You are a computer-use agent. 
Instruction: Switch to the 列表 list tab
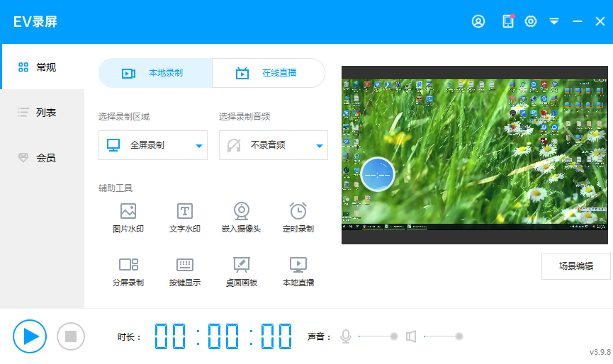pyautogui.click(x=43, y=113)
